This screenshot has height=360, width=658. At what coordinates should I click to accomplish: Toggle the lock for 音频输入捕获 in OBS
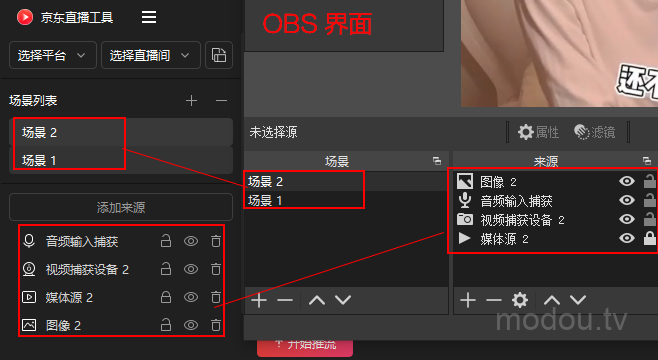[650, 200]
